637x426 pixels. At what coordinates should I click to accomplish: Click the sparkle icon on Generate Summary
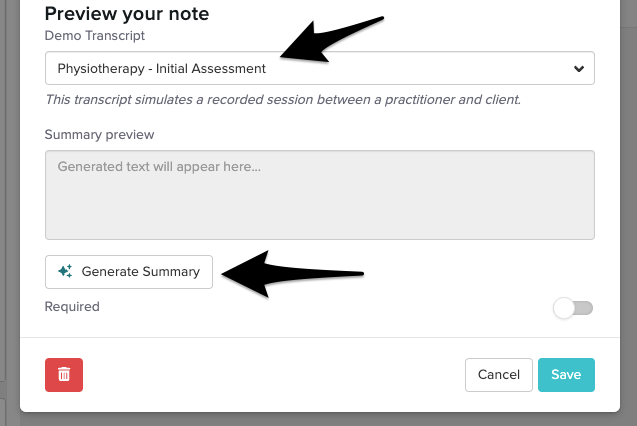point(65,271)
